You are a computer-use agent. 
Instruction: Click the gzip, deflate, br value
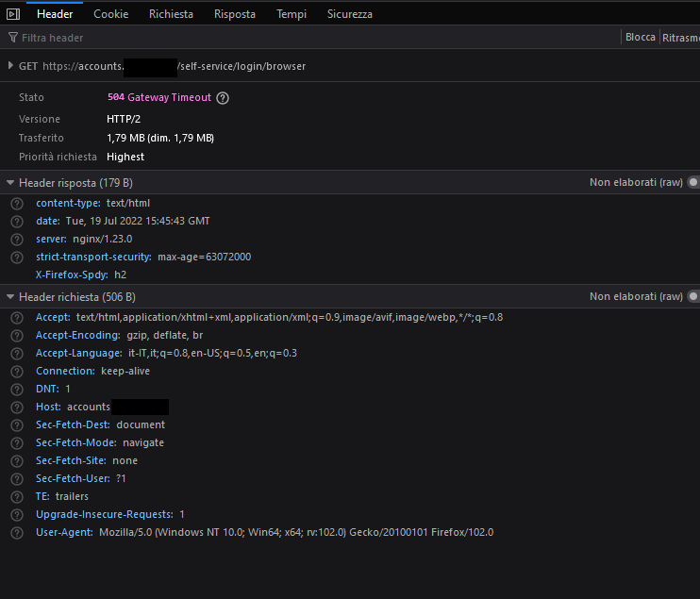pyautogui.click(x=165, y=335)
